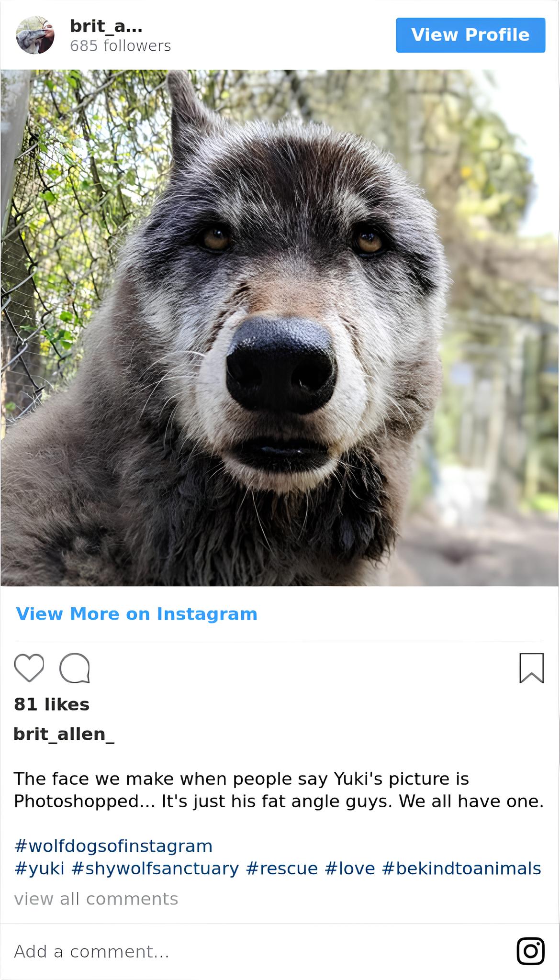Select the #rescue hashtag
Viewport: 560px width, 980px height.
tap(281, 868)
